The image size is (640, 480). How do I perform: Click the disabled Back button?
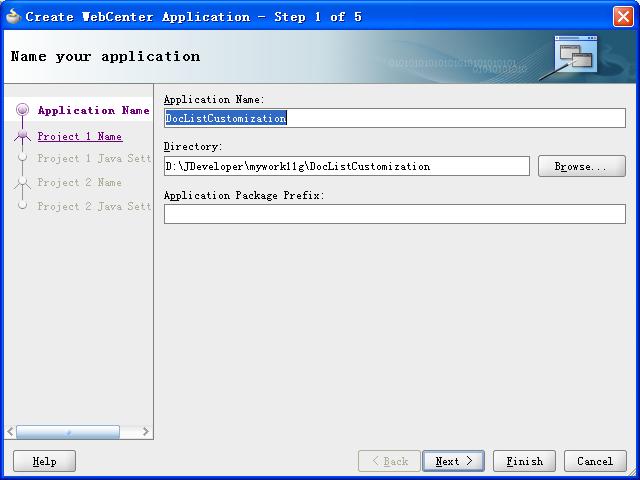pyautogui.click(x=389, y=461)
